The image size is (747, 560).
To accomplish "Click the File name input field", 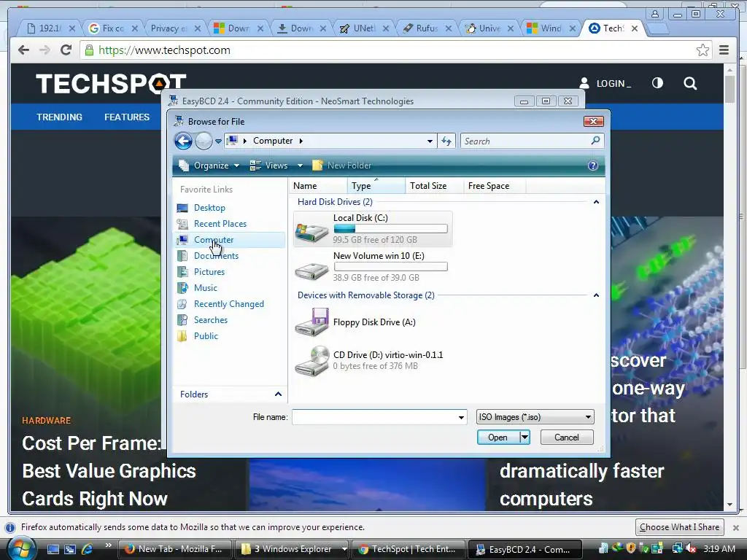I will tap(374, 417).
